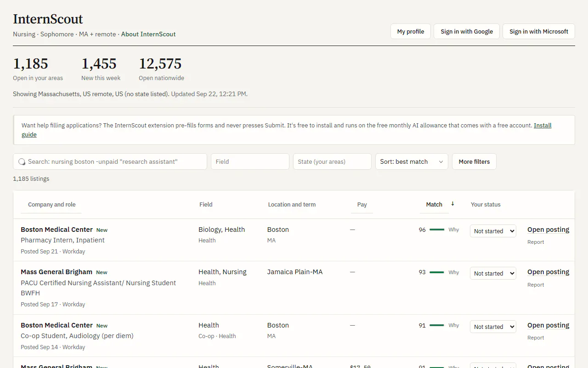
Task: Report the Audiology Co-op listing
Action: 536,338
